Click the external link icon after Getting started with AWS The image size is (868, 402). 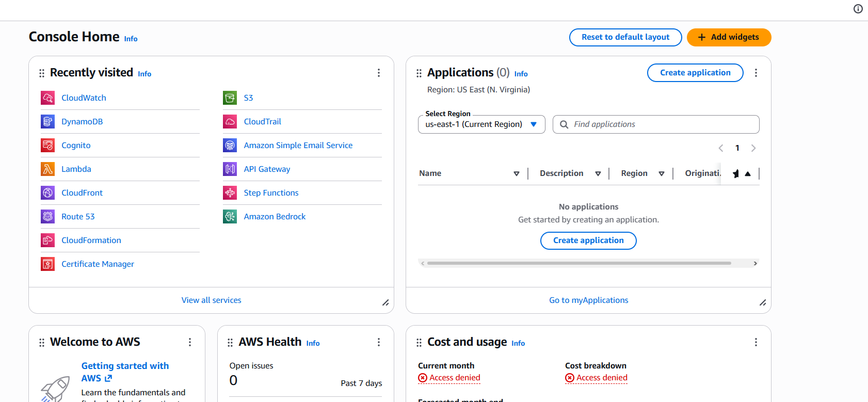[108, 378]
